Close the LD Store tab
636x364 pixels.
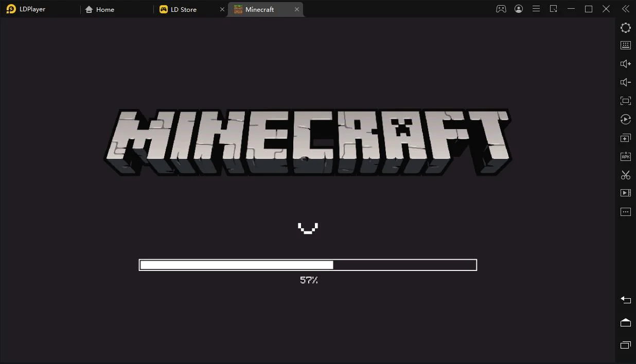(x=222, y=9)
